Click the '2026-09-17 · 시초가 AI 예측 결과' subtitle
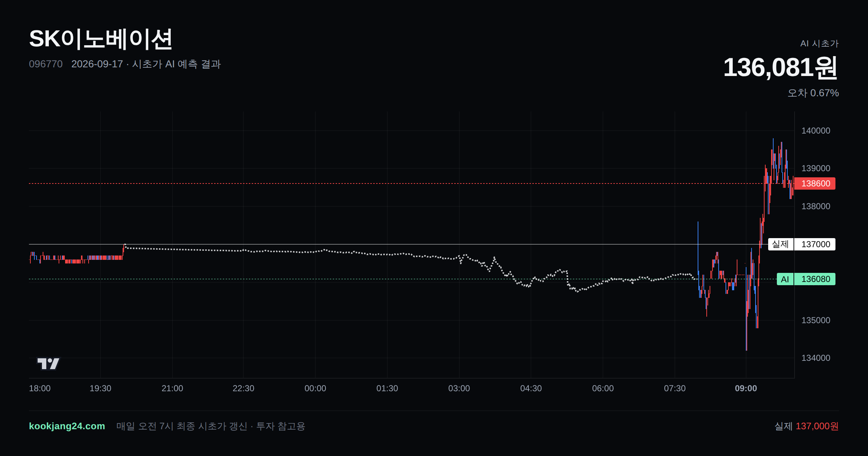The width and height of the screenshot is (868, 456). [x=146, y=64]
